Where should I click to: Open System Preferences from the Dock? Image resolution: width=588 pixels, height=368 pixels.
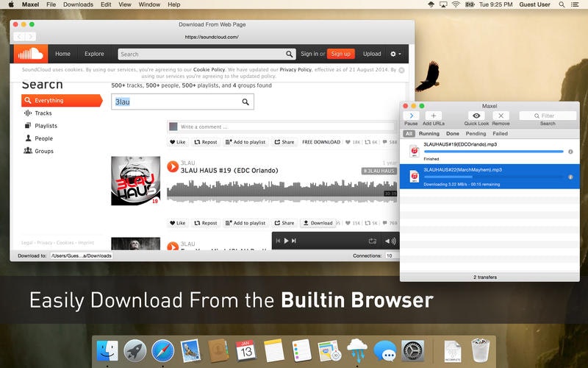[412, 351]
